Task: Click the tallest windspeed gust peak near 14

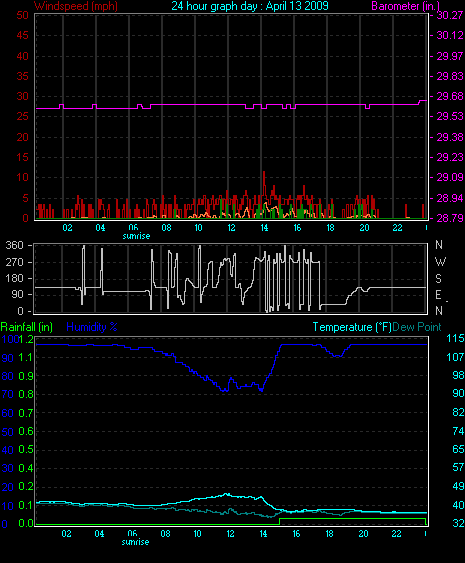Action: point(264,173)
